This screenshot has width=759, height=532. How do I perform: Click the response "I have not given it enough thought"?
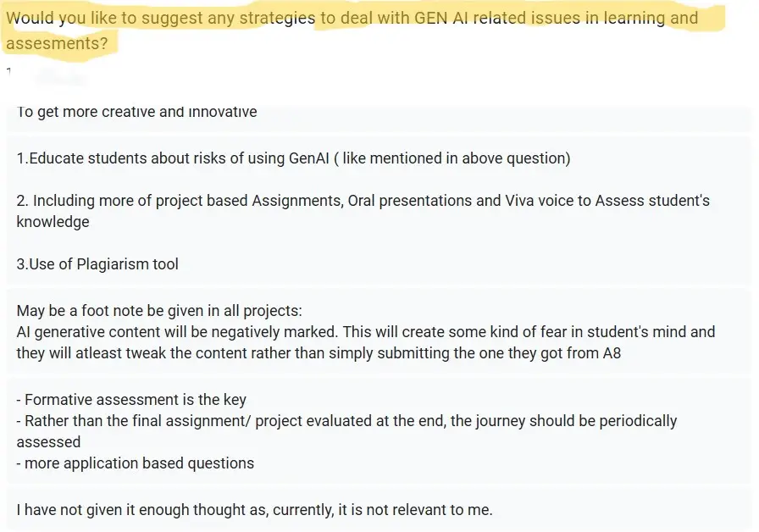point(254,510)
